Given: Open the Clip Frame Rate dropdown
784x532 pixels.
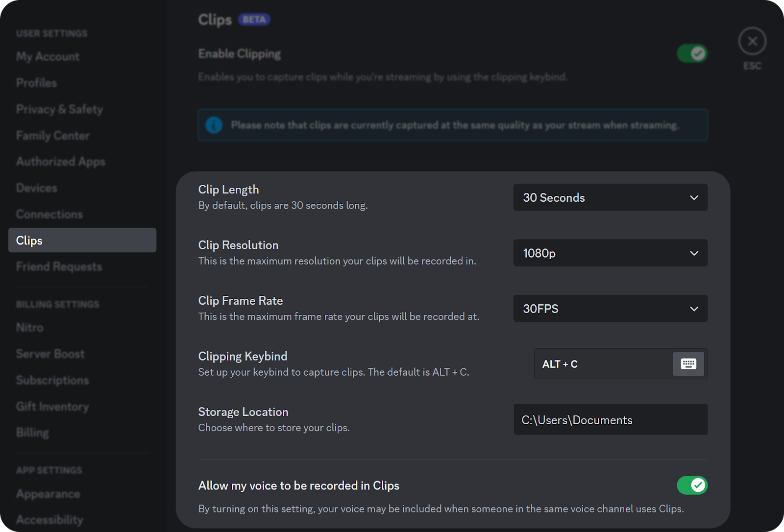Looking at the screenshot, I should click(x=610, y=309).
